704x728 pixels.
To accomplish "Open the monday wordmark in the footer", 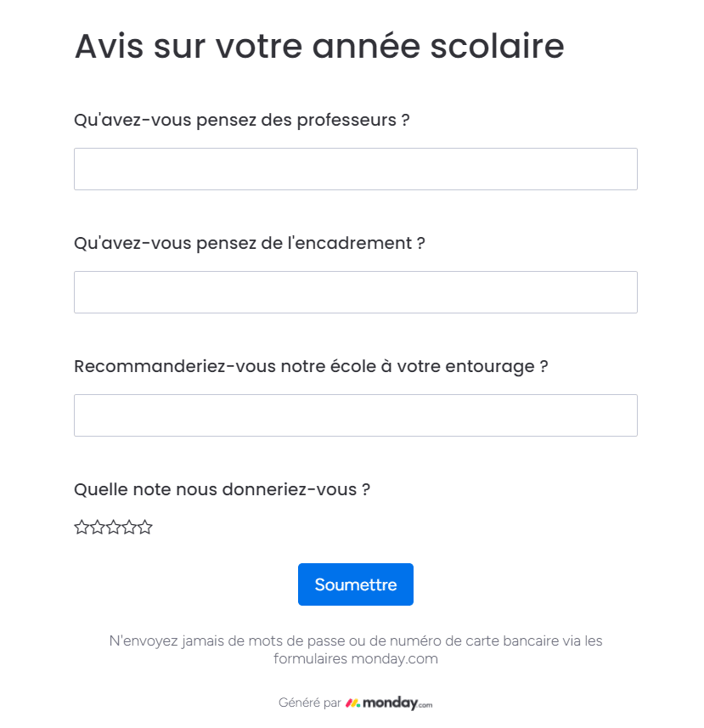I will pos(390,703).
